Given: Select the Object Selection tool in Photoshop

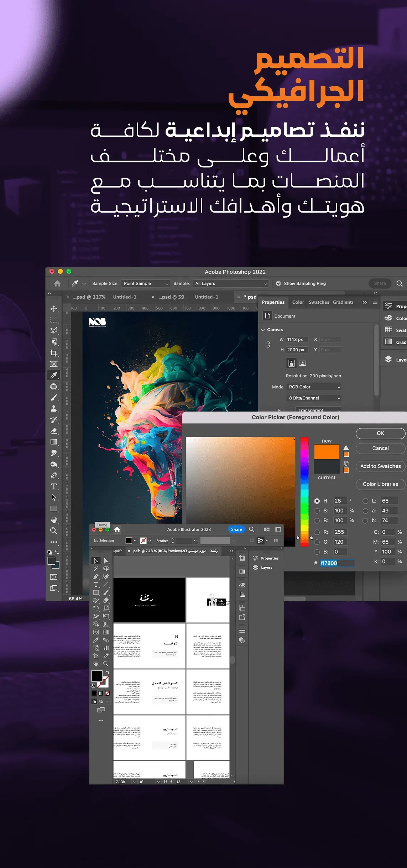Looking at the screenshot, I should coord(54,342).
